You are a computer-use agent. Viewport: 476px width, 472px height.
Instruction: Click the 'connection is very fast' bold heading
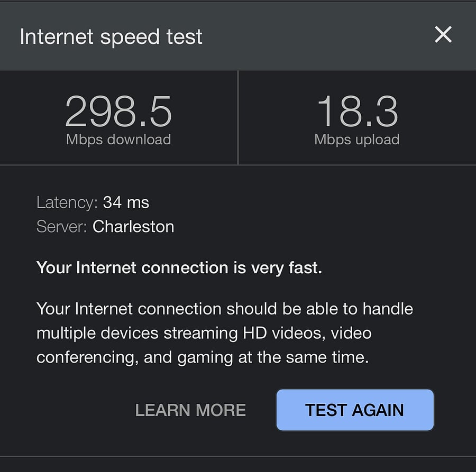point(179,268)
